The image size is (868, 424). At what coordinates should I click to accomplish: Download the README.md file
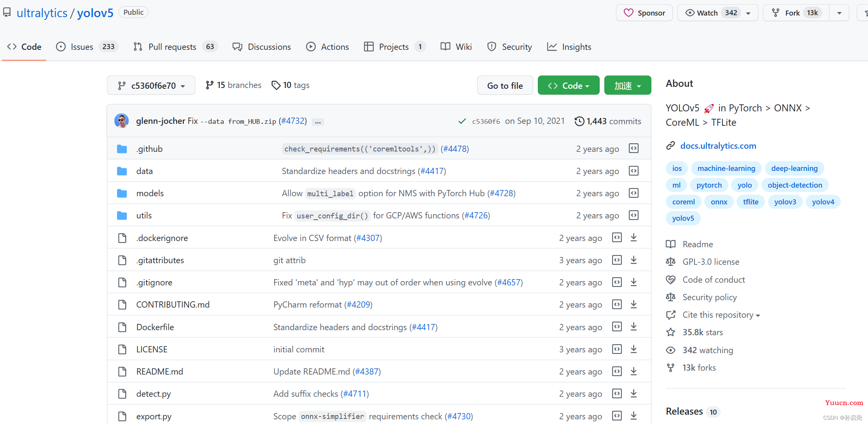pos(633,371)
